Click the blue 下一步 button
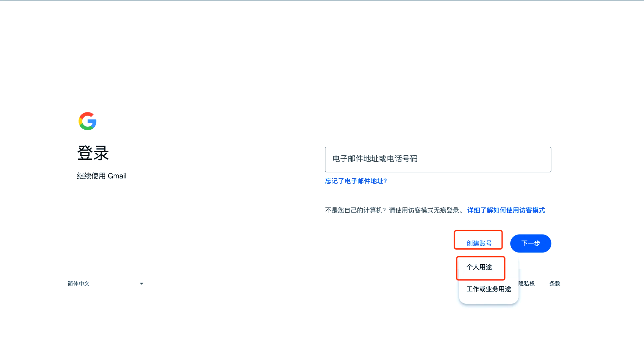This screenshot has width=644, height=343. pyautogui.click(x=531, y=243)
